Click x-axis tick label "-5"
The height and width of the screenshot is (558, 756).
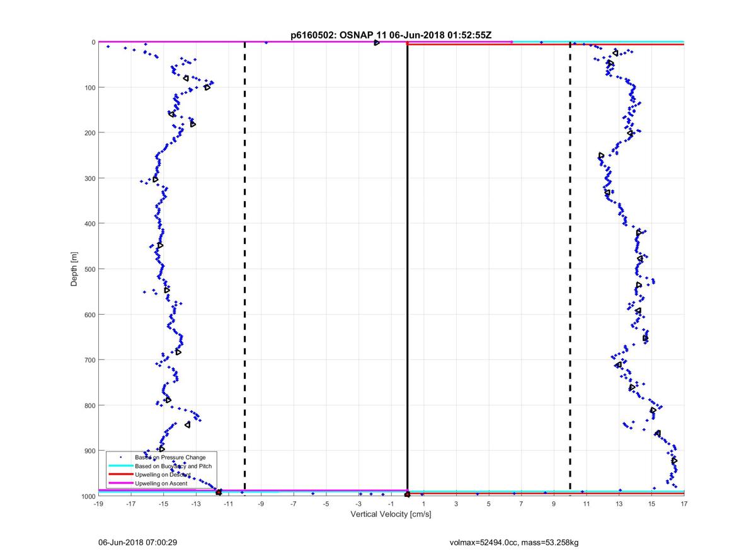click(x=326, y=504)
